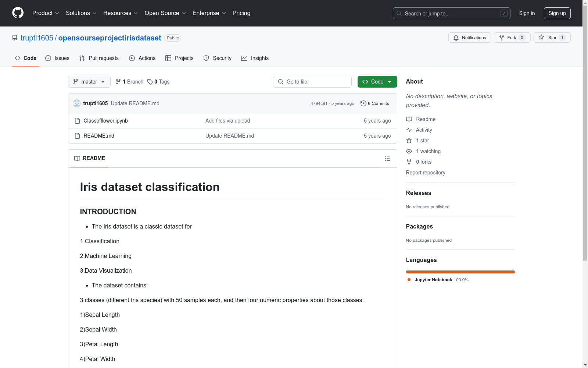Click the file icon beside Classofflower.ipynb
The height and width of the screenshot is (368, 588).
77,121
